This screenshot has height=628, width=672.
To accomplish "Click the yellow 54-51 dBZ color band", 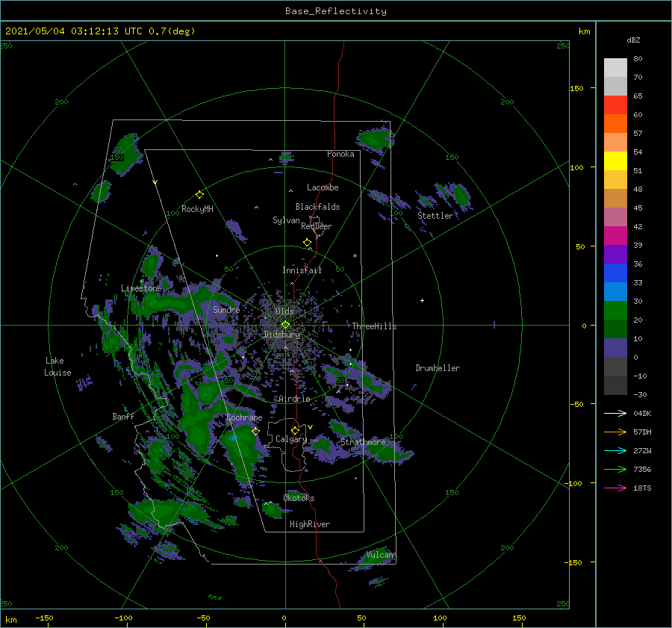I will pyautogui.click(x=615, y=161).
